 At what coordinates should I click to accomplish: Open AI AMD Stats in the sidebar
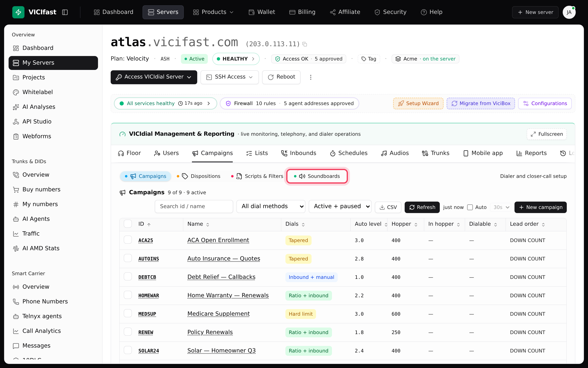(x=53, y=248)
